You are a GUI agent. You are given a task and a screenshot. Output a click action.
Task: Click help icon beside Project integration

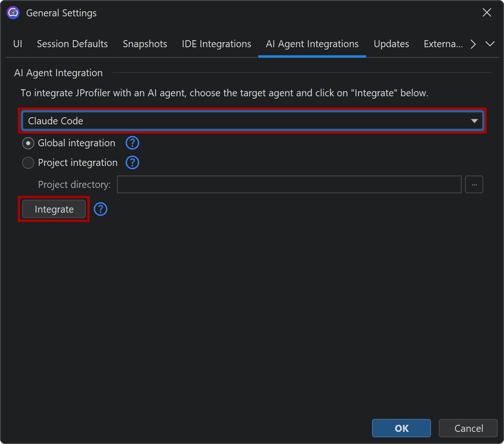click(133, 163)
